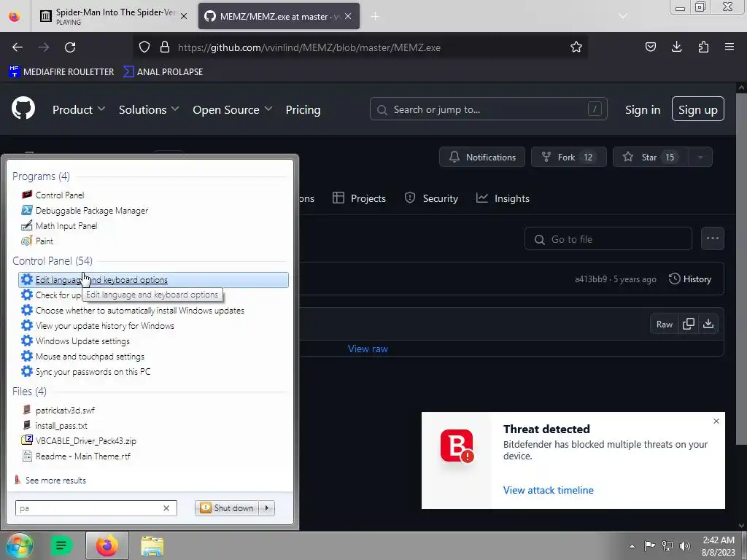The height and width of the screenshot is (560, 747).
Task: Click the Raw button
Action: (x=664, y=324)
